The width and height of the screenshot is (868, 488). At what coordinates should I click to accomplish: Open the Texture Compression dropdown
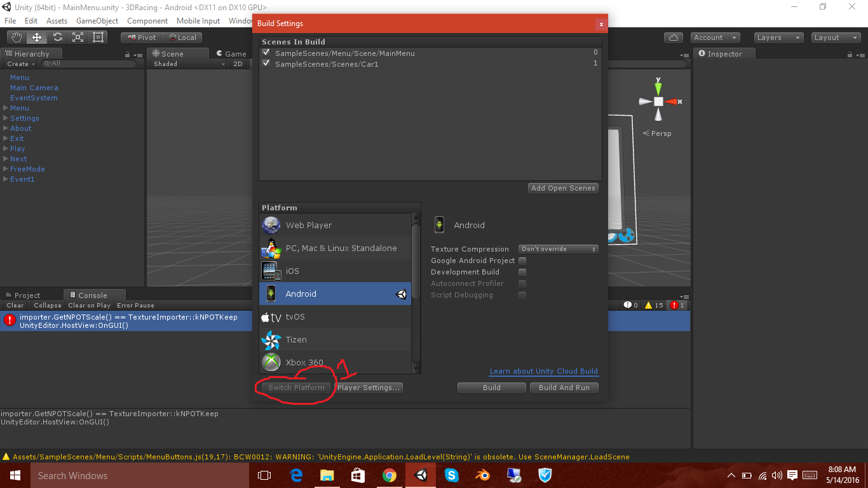559,249
